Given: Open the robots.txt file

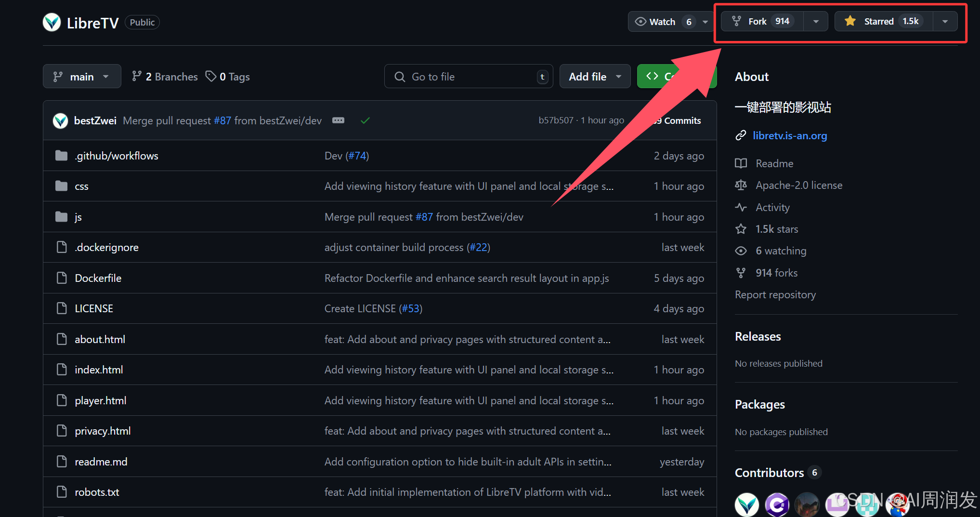Looking at the screenshot, I should (x=97, y=492).
